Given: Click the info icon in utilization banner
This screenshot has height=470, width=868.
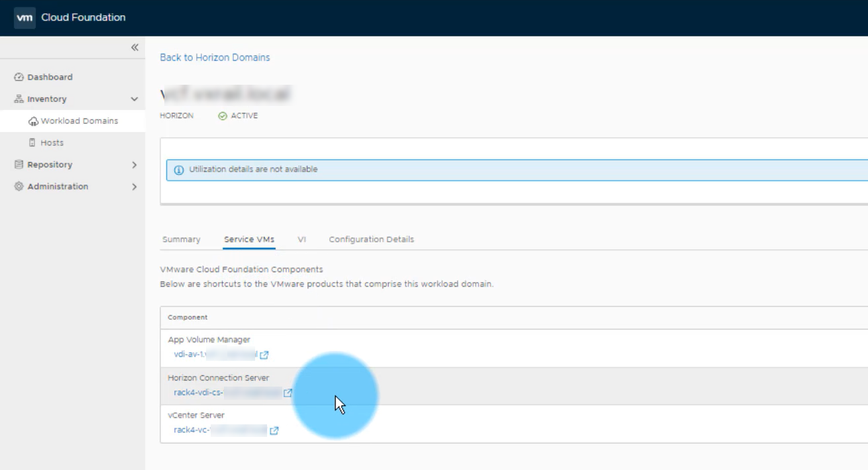Looking at the screenshot, I should pyautogui.click(x=179, y=170).
